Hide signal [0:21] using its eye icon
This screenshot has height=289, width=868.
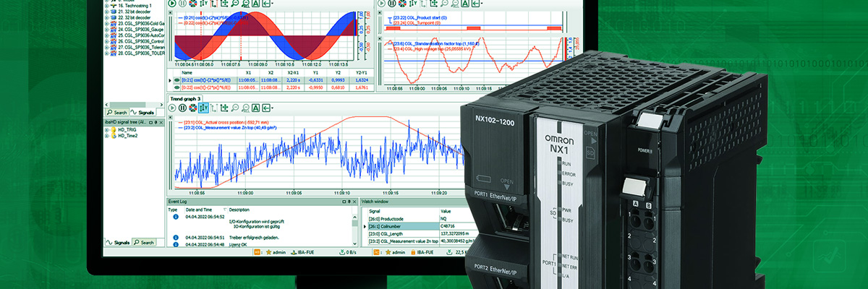[176, 80]
